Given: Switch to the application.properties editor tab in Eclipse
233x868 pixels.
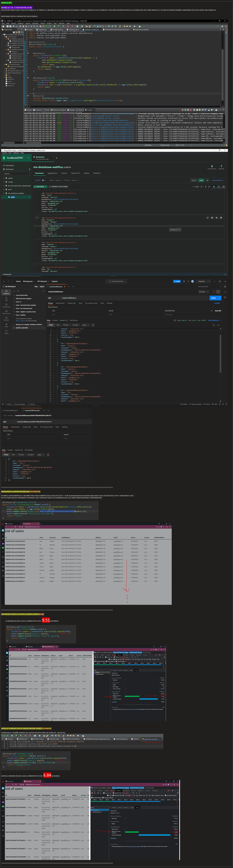Looking at the screenshot, I should coord(141,30).
